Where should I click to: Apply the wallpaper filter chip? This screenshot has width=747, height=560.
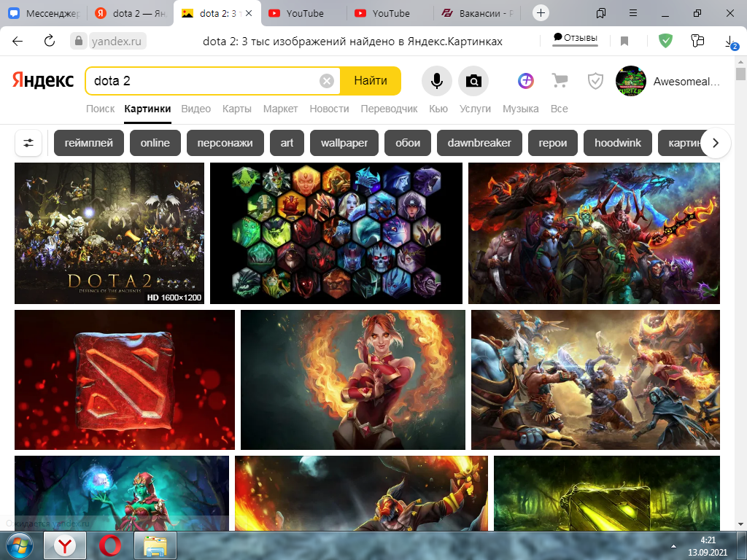[344, 143]
